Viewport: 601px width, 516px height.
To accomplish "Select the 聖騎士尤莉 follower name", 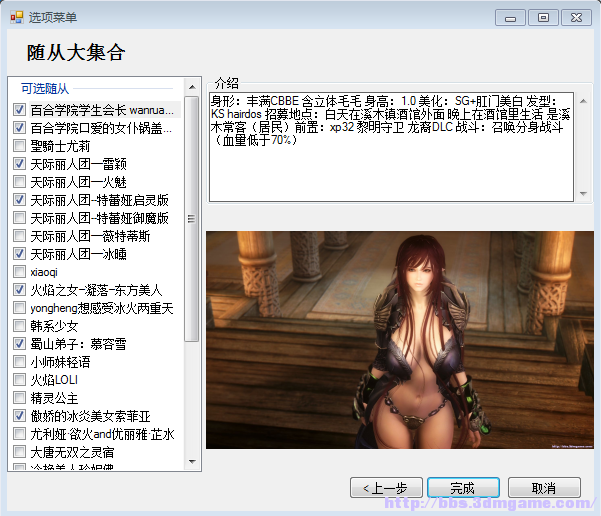I will (x=60, y=146).
